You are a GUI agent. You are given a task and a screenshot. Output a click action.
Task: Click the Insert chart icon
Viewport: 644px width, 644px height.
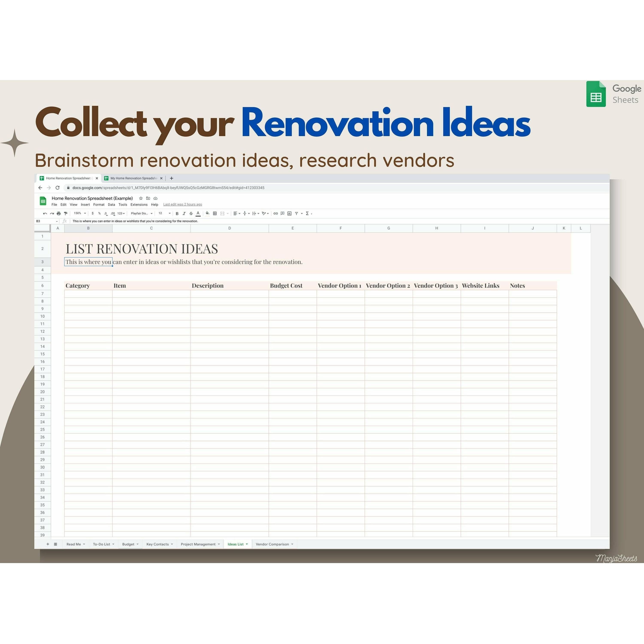coord(289,213)
